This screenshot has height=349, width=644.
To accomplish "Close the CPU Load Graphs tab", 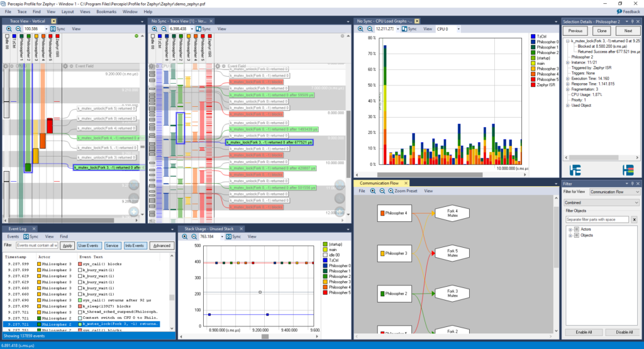I will pos(417,21).
